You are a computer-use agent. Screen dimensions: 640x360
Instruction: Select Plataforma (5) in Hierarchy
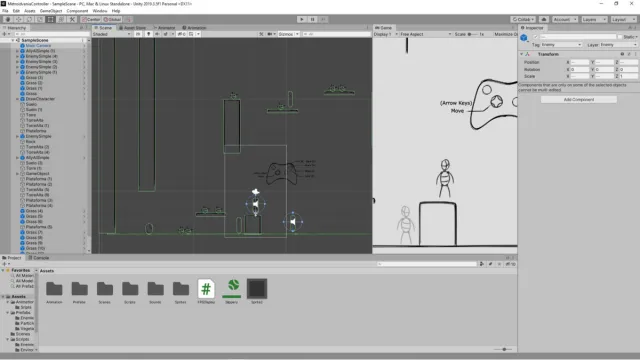tap(39, 227)
